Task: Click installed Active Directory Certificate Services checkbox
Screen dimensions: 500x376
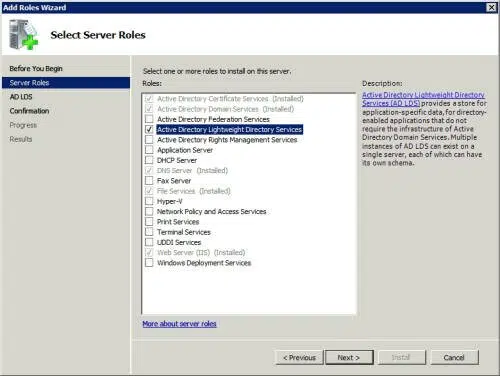Action: click(149, 99)
